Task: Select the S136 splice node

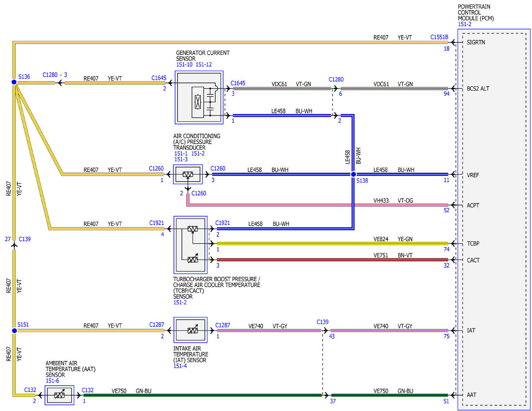Action: [14, 82]
